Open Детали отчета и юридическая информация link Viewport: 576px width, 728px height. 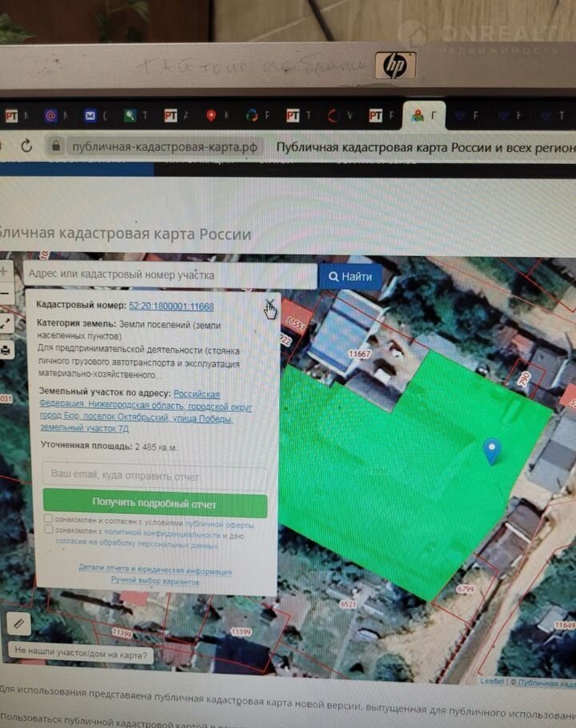tap(155, 571)
